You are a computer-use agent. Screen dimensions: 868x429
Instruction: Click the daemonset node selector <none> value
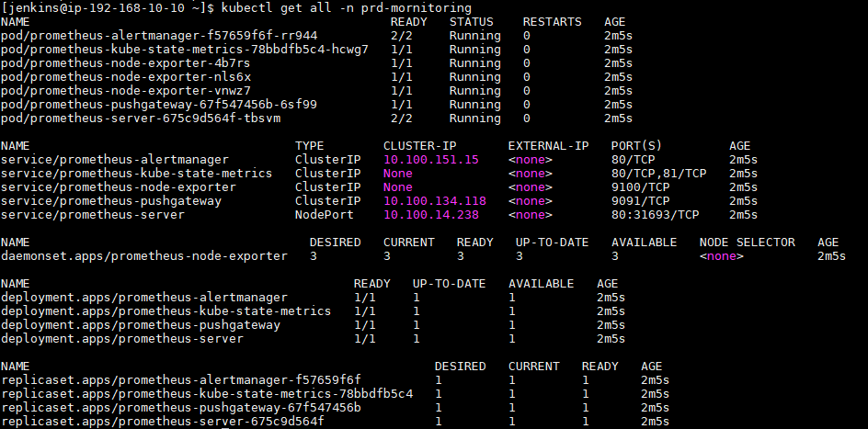(x=721, y=256)
